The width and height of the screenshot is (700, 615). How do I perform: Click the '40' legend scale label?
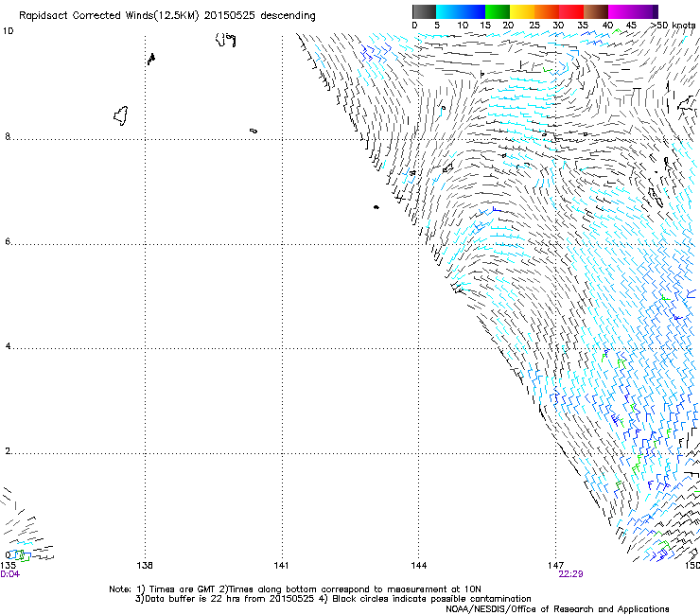(607, 26)
